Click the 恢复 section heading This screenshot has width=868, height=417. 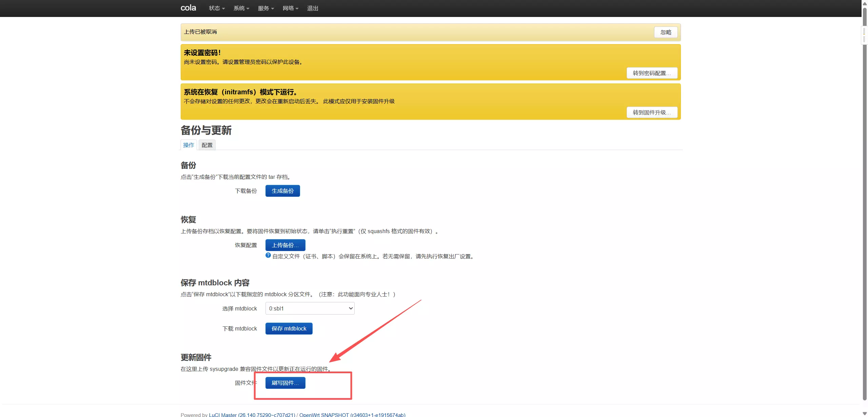(x=188, y=220)
